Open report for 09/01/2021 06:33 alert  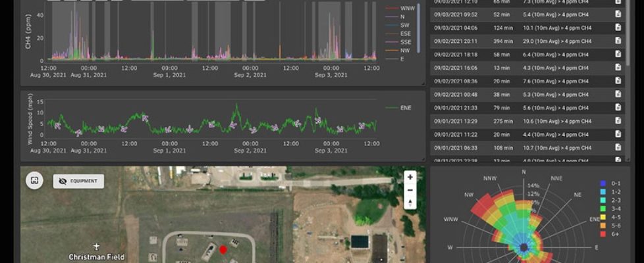(618, 147)
